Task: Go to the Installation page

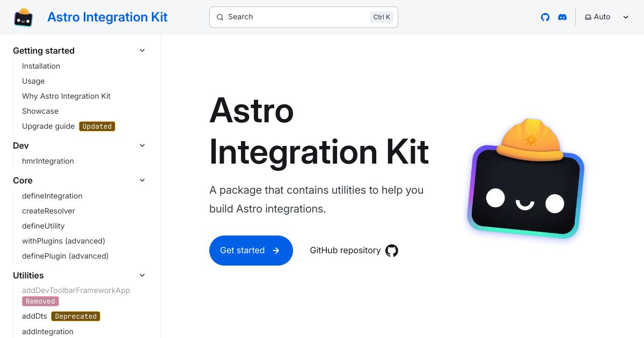Action: pyautogui.click(x=41, y=66)
